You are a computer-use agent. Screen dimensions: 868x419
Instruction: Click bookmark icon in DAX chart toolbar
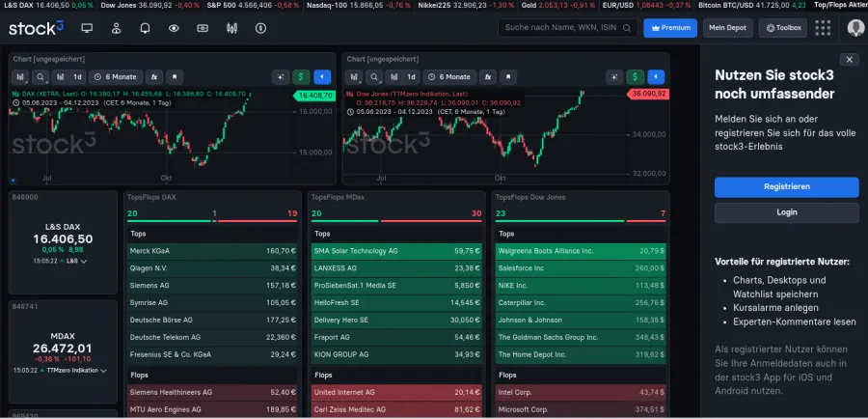pyautogui.click(x=175, y=77)
